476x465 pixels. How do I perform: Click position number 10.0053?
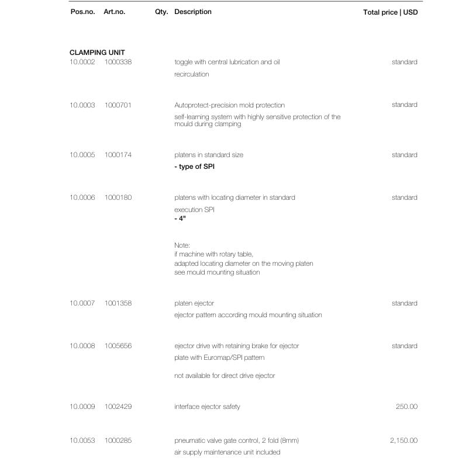(82, 440)
